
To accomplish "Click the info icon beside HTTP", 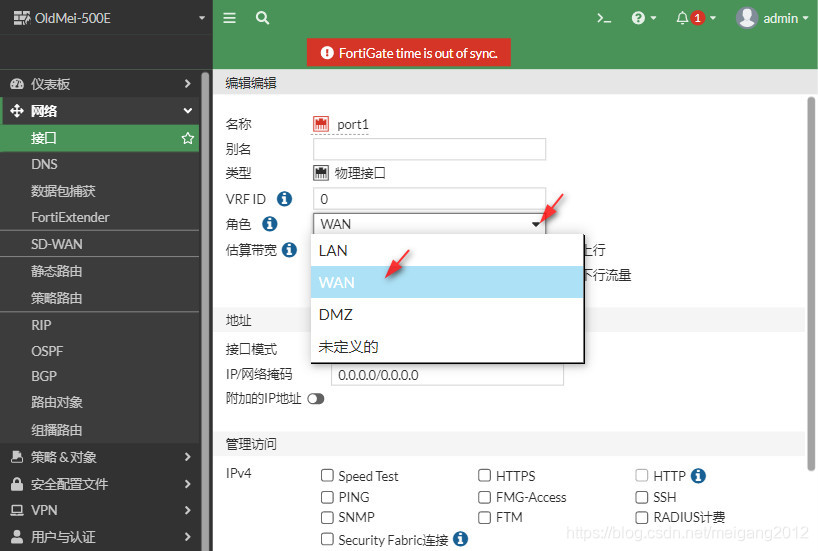I will (x=698, y=476).
